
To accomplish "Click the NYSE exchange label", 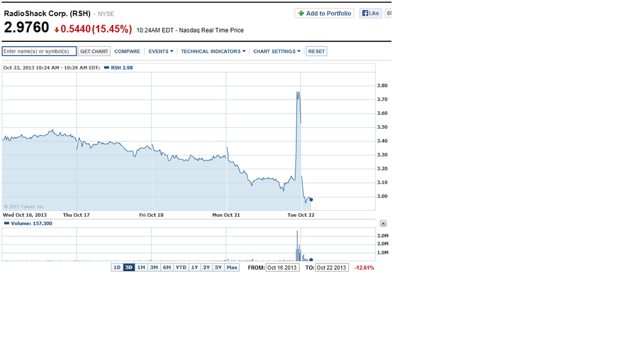I will click(x=106, y=14).
